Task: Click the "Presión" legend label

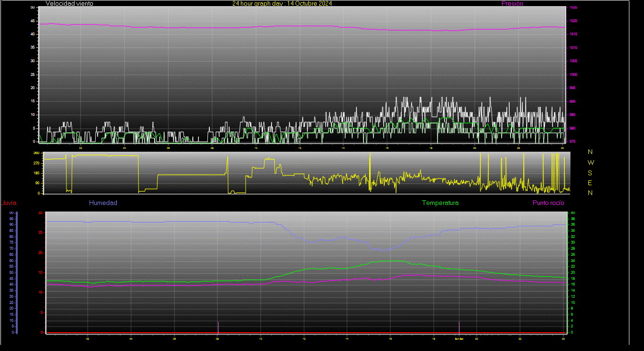Action: 512,3
